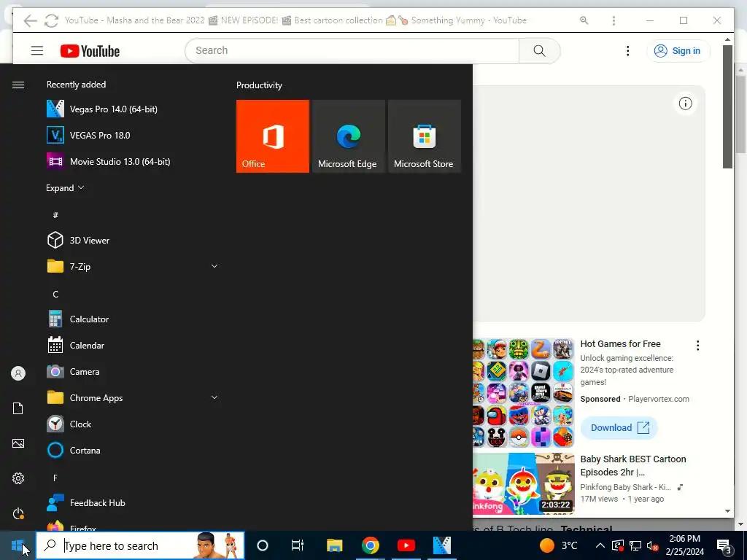This screenshot has height=560, width=747.
Task: Open Settings gear in Start menu
Action: pos(18,478)
